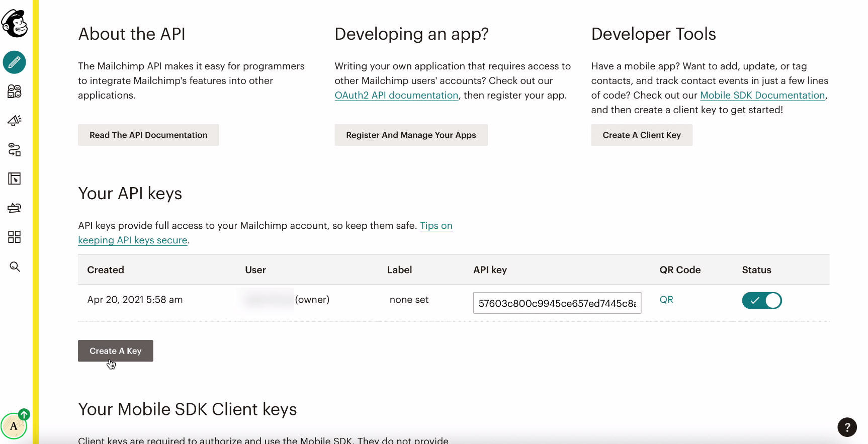Click 'Apr 20, 2021 5:58 am' cell
The width and height of the screenshot is (868, 444).
(x=135, y=300)
